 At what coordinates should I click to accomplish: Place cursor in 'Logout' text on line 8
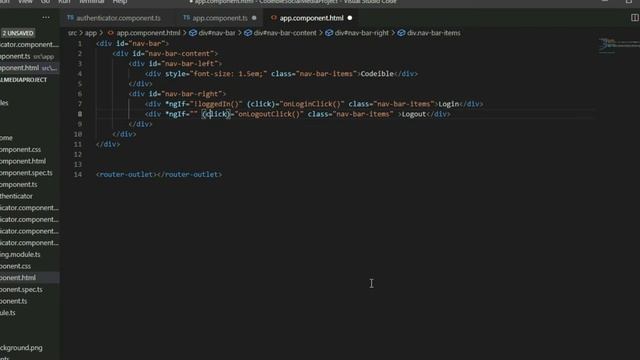(413, 114)
